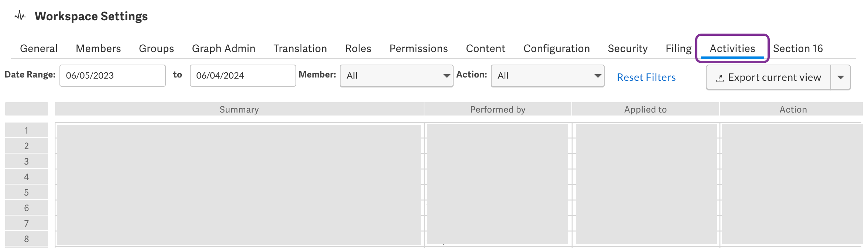Switch to the Members tab
Screen dimensions: 868x248
(98, 48)
